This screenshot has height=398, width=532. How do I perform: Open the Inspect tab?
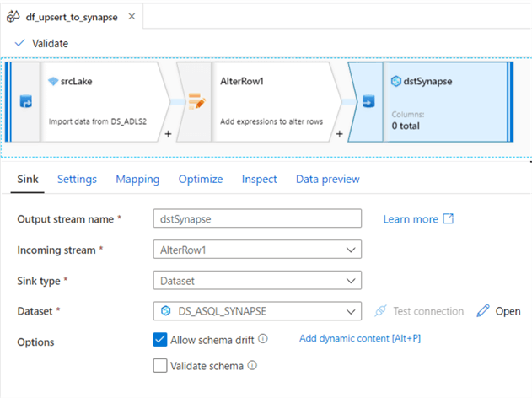click(259, 179)
